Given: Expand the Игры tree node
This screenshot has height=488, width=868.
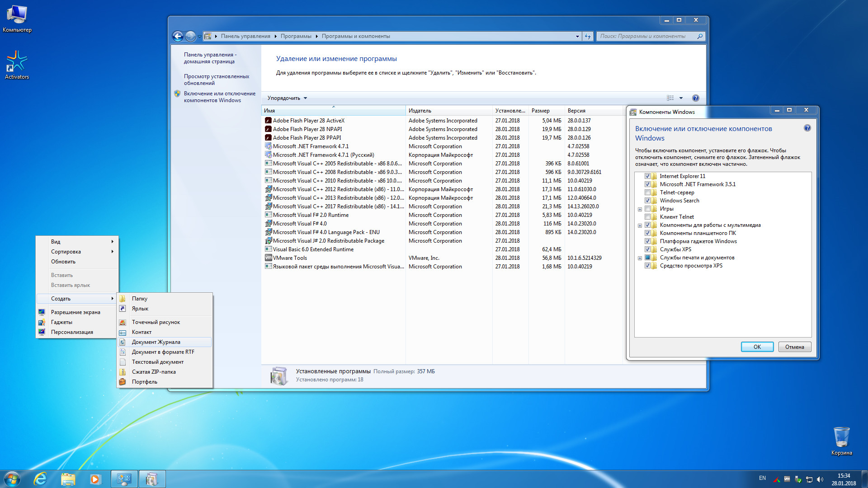Looking at the screenshot, I should (x=640, y=209).
